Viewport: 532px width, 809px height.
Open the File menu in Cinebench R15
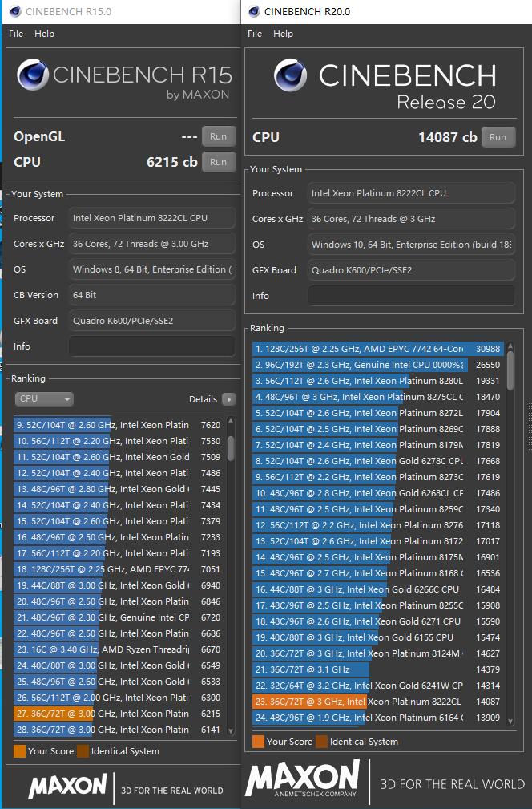point(16,34)
